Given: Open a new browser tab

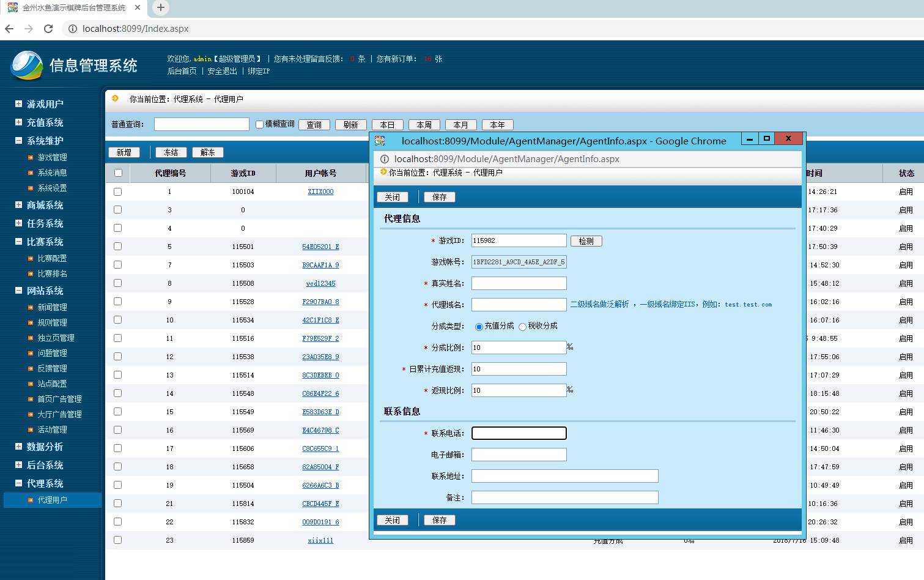Looking at the screenshot, I should coord(160,7).
